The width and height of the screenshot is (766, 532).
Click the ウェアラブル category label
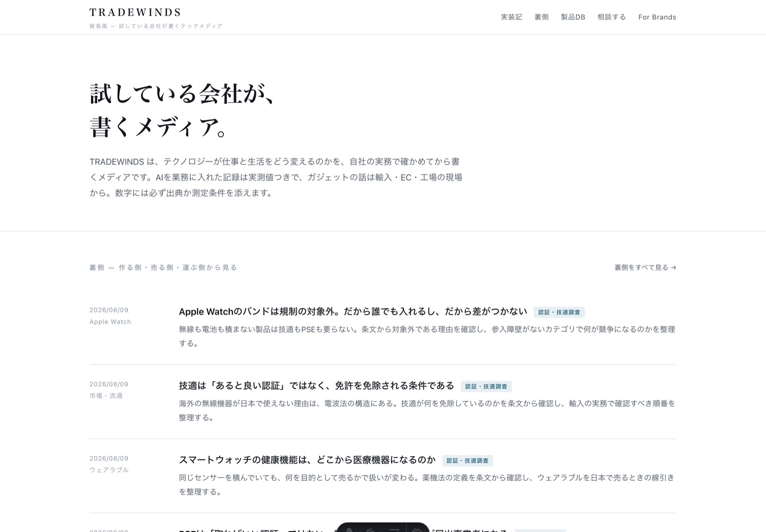109,470
